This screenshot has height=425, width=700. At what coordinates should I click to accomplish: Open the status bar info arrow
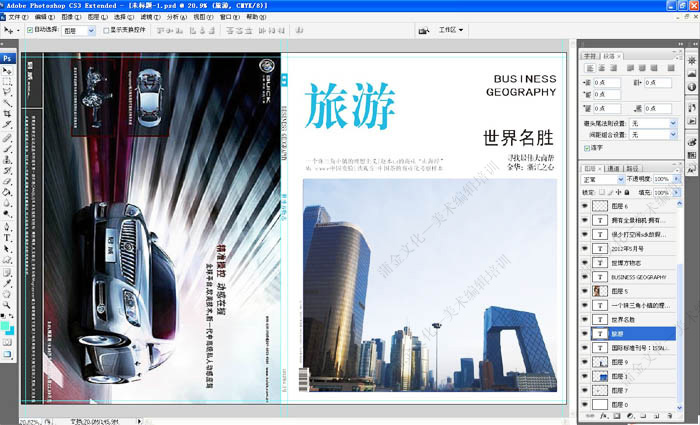tap(139, 421)
